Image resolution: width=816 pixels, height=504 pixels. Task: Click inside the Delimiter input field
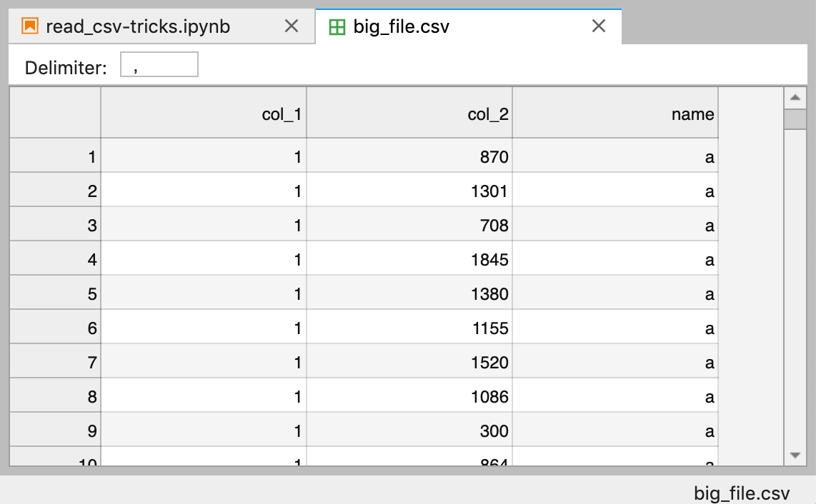tap(159, 64)
